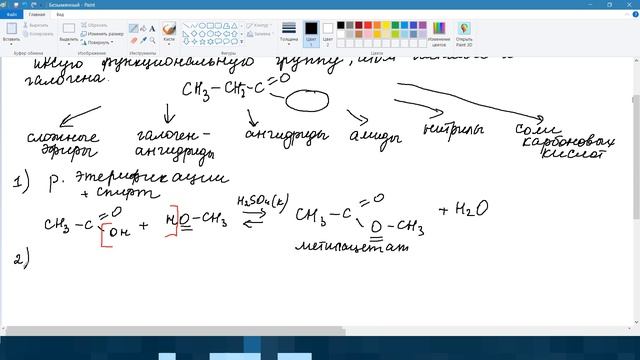Screen dimensions: 640x360
Task: Select the Fill with color bucket tool
Action: pos(143,29)
